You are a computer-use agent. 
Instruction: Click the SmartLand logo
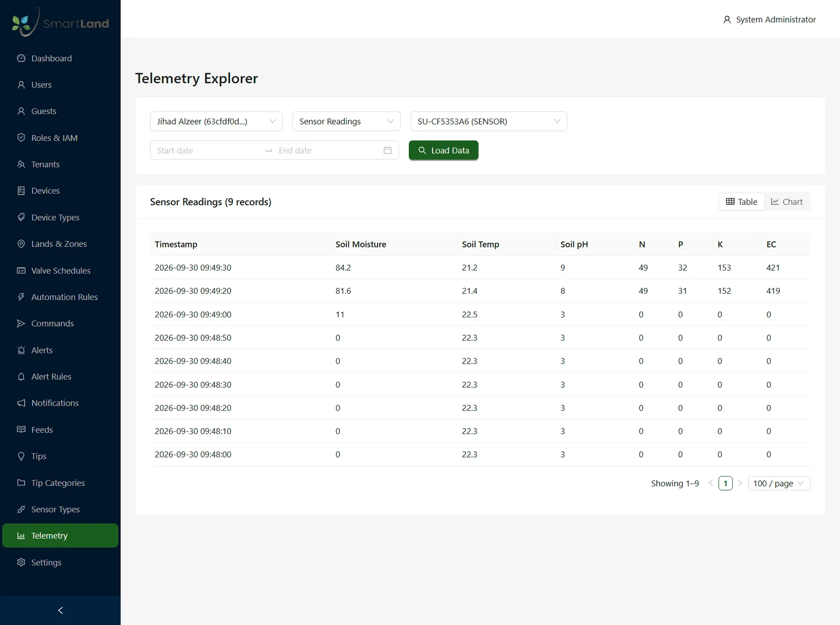[60, 22]
